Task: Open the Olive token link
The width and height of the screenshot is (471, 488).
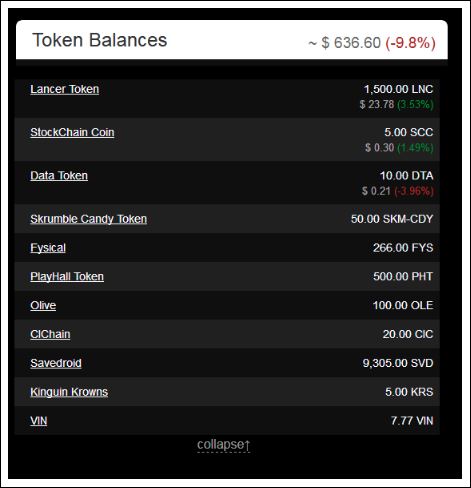Action: tap(43, 305)
